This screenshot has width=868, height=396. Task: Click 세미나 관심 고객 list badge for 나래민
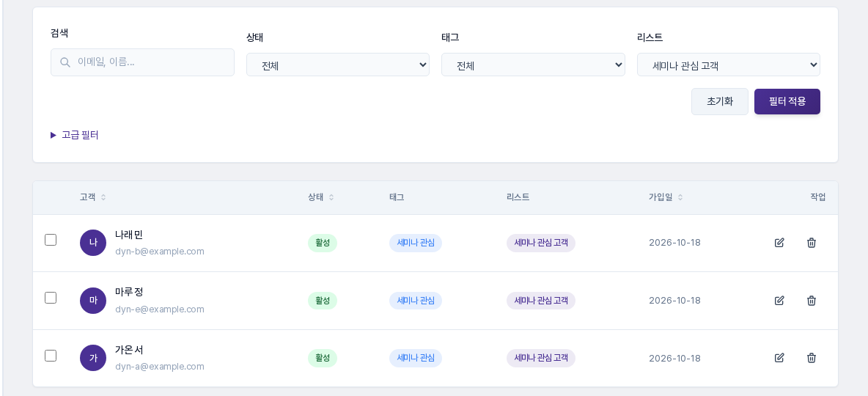[541, 243]
